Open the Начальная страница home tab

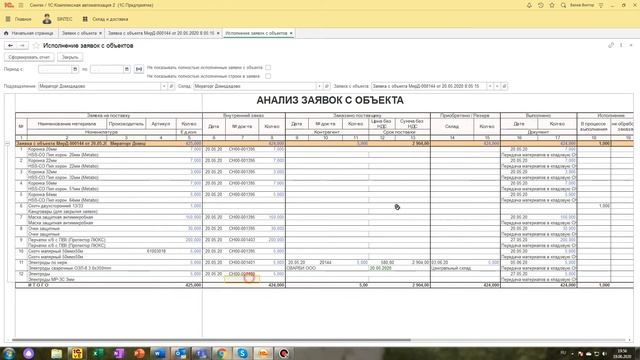29,33
